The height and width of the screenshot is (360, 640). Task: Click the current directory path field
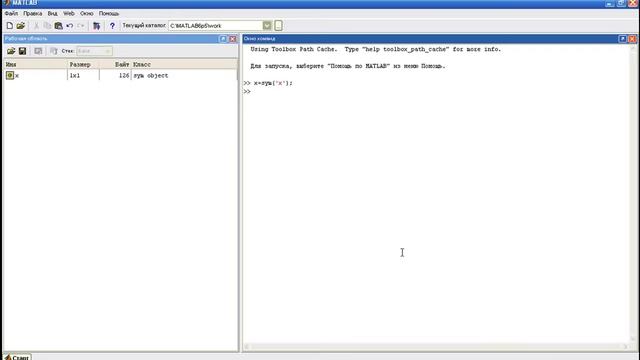(215, 26)
